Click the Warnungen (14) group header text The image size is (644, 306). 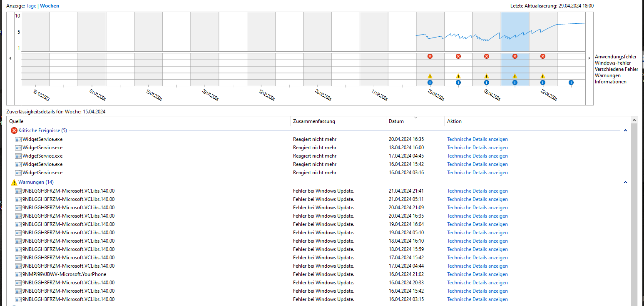[x=36, y=182]
